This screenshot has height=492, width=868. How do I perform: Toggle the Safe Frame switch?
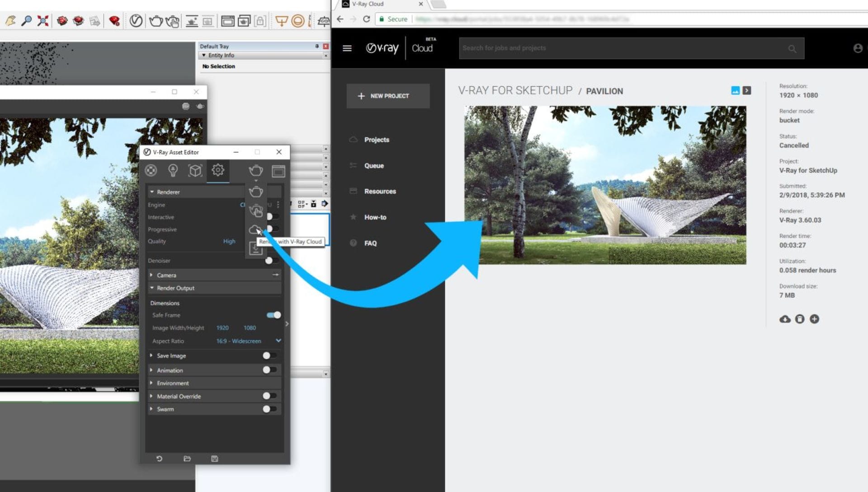pos(274,315)
